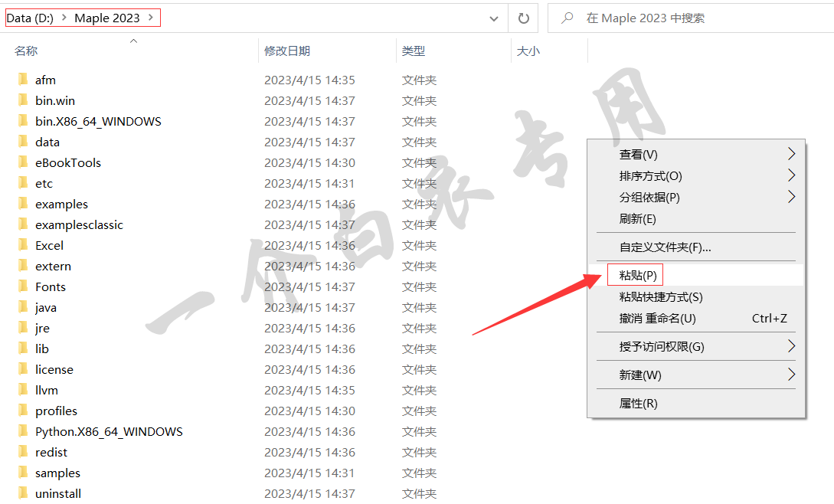The height and width of the screenshot is (504, 834).
Task: Select the uninstall folder name
Action: (58, 494)
